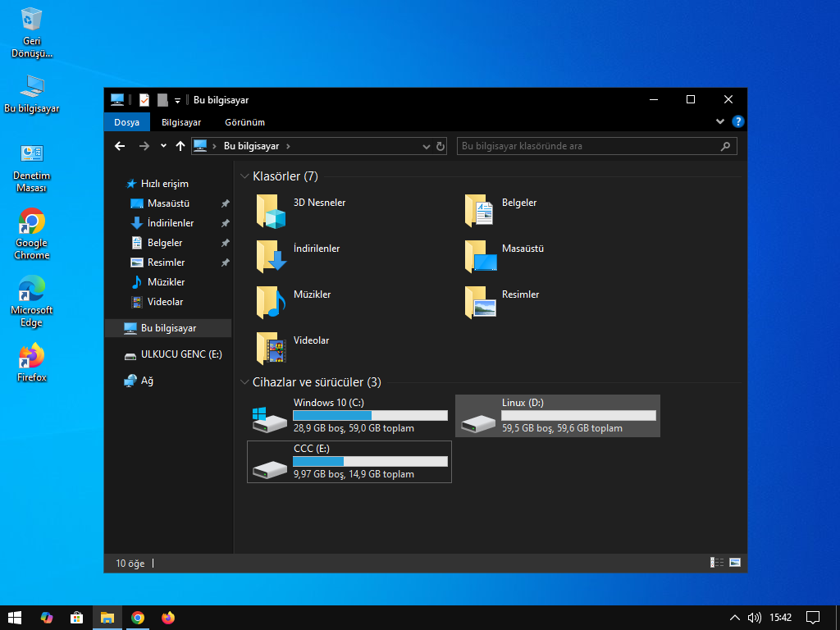Screen dimensions: 840x630
Task: Click the CCC (E:) drive usage bar
Action: (x=370, y=462)
